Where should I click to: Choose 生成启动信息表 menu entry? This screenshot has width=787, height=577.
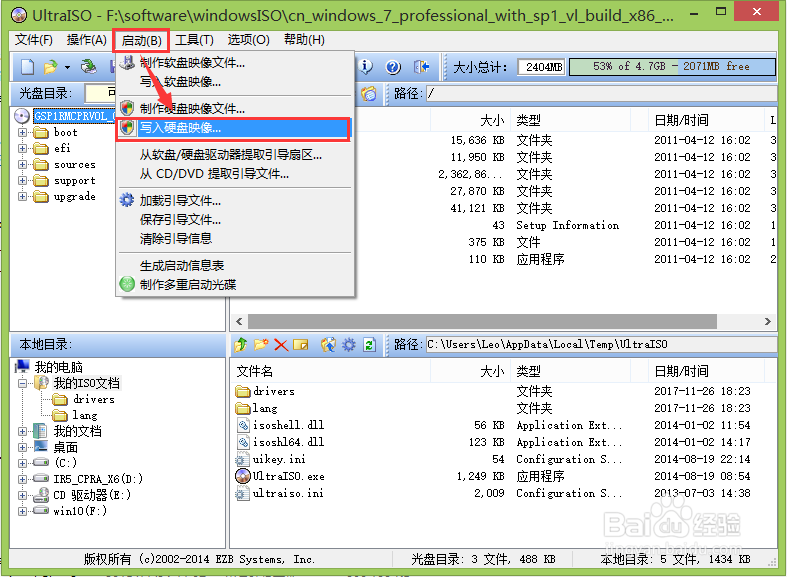(235, 265)
